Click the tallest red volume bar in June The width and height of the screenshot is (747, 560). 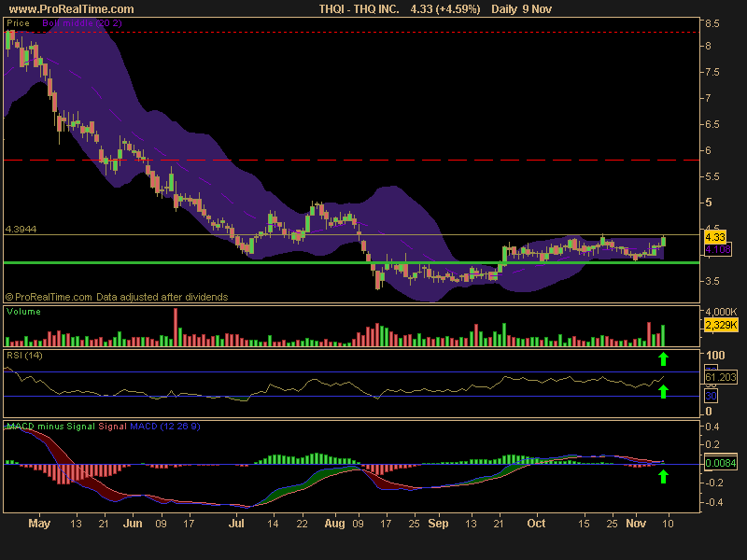(x=176, y=327)
